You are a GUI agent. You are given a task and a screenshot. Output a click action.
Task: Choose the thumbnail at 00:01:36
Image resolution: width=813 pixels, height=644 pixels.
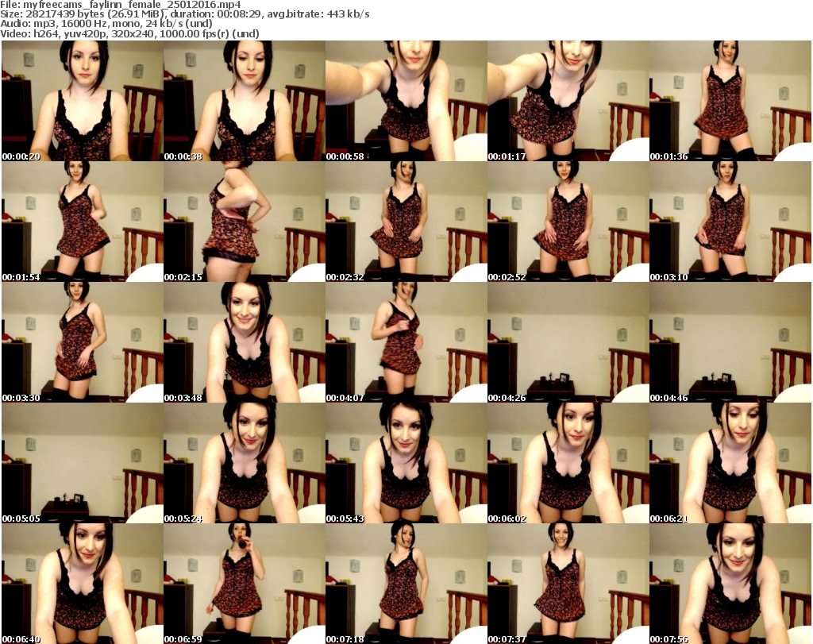730,101
